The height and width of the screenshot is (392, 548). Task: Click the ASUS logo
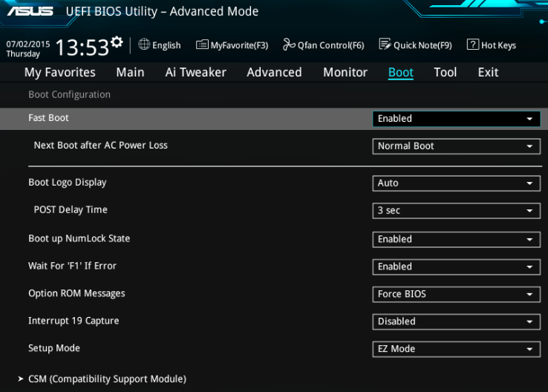click(30, 11)
